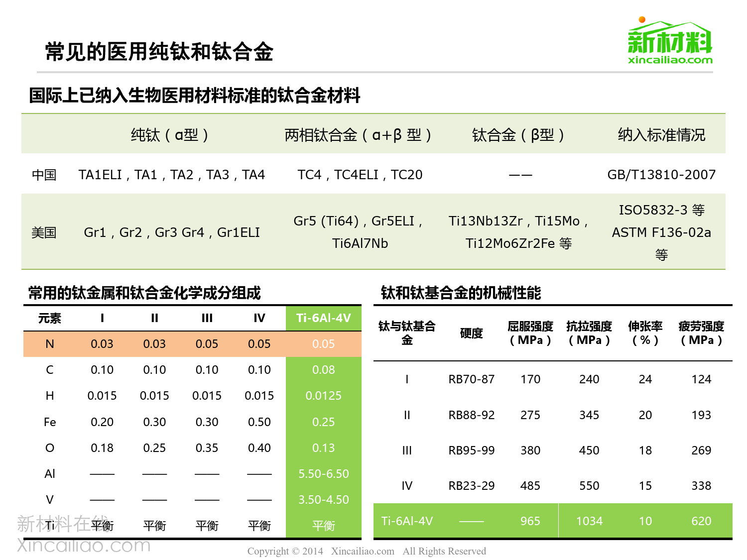The height and width of the screenshot is (560, 747).
Task: Click the tensile strength value 450
Action: [x=589, y=450]
